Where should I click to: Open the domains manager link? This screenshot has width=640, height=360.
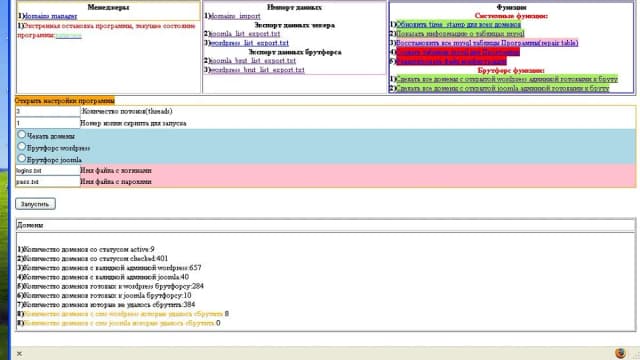click(51, 16)
